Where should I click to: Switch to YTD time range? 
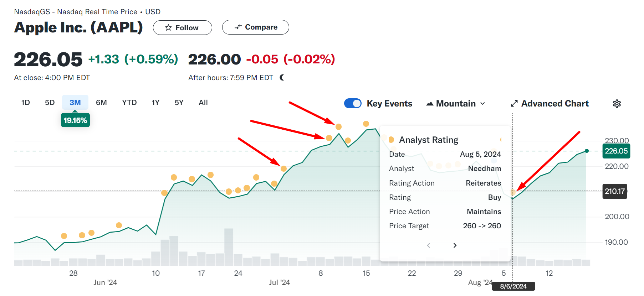(129, 103)
